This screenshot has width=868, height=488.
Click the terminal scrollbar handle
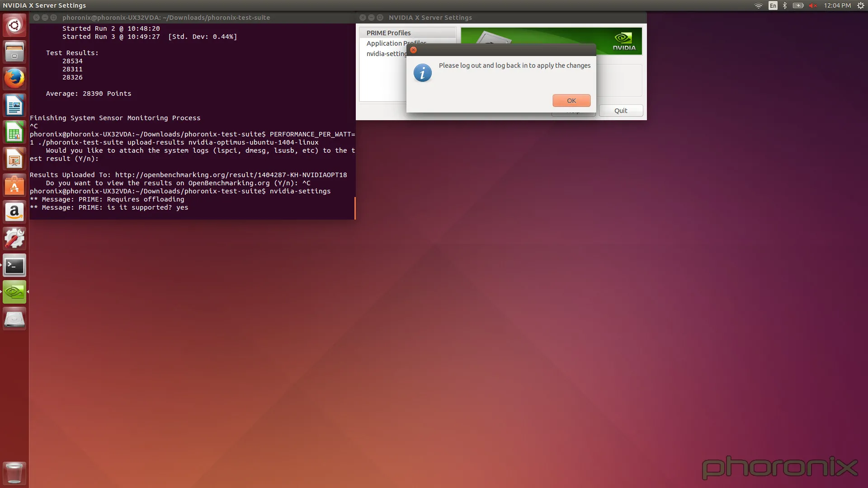(355, 208)
